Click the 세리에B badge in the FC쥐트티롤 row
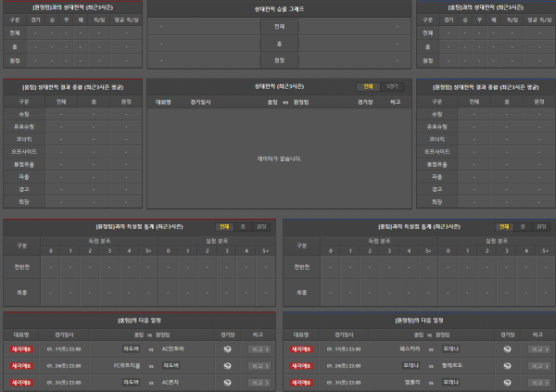Viewport: 556px width, 392px height. pos(21,365)
